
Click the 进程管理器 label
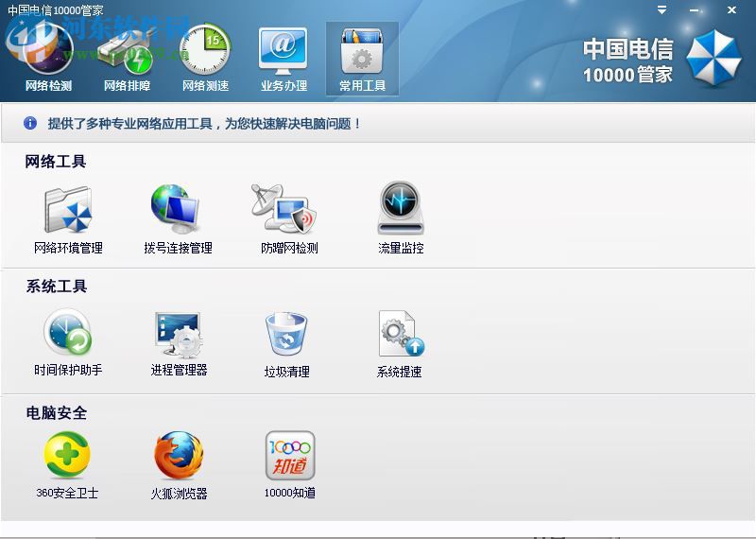179,370
